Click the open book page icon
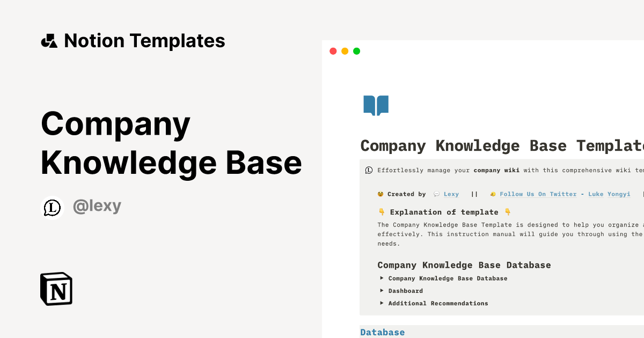The height and width of the screenshot is (338, 644). point(376,105)
